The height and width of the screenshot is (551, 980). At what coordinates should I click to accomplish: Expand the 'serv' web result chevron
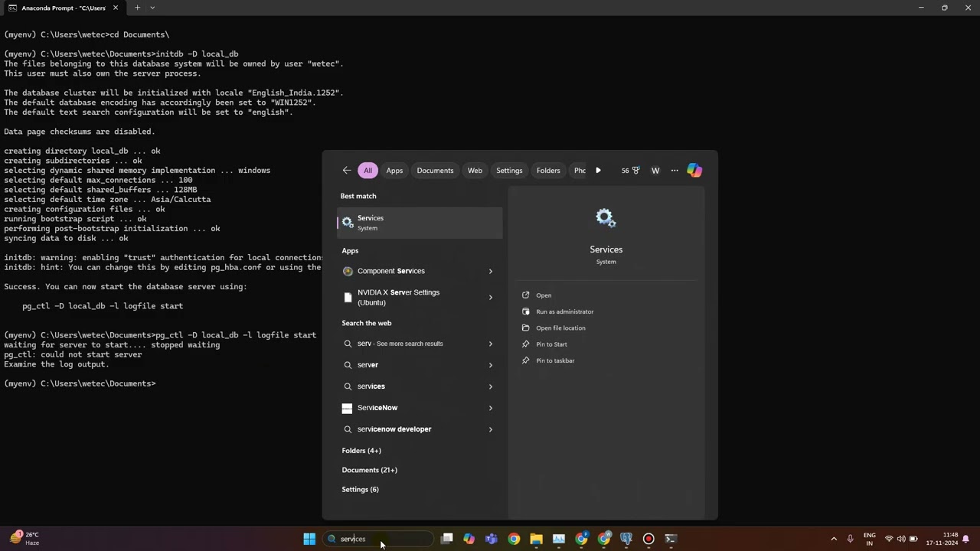(491, 344)
